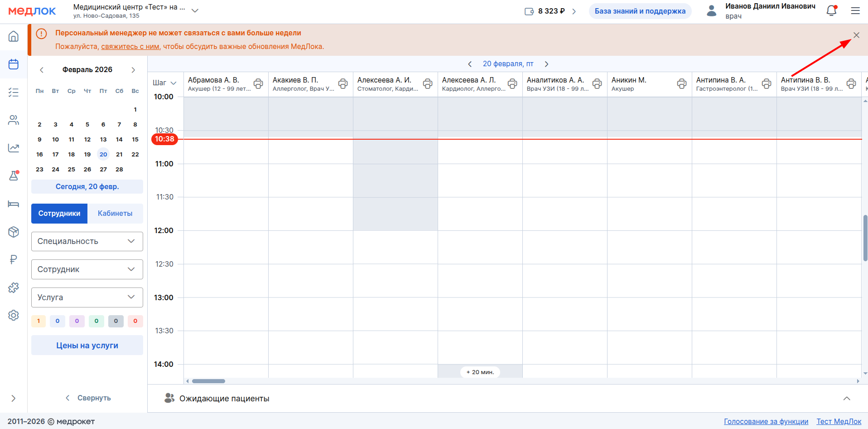This screenshot has width=868, height=429.
Task: Open the home icon in left sidebar
Action: point(14,36)
